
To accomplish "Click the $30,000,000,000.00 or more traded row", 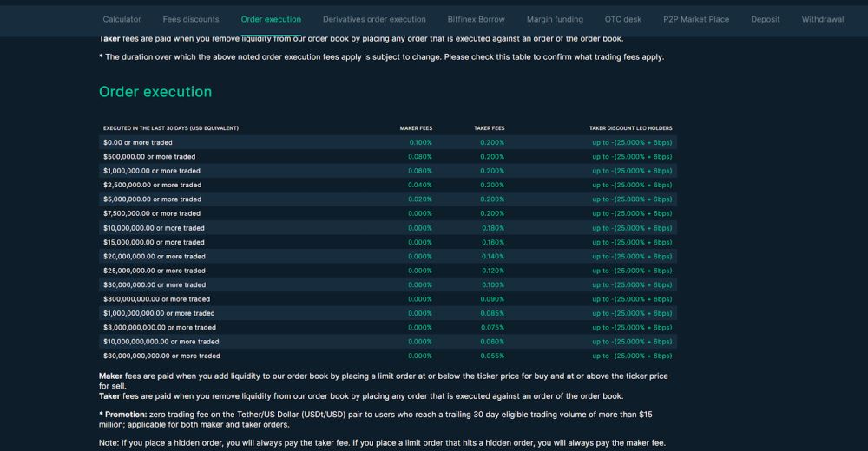I will pos(387,356).
